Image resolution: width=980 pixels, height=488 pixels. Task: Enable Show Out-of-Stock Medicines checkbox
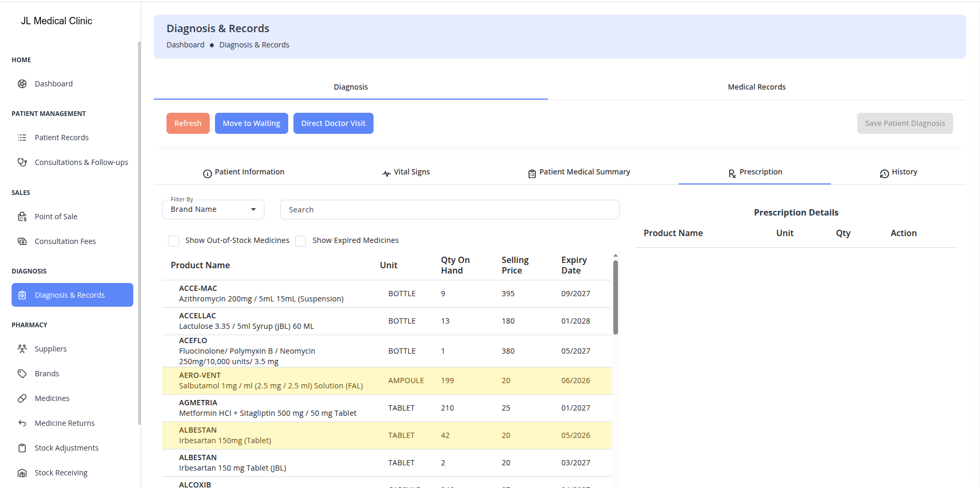click(x=173, y=241)
